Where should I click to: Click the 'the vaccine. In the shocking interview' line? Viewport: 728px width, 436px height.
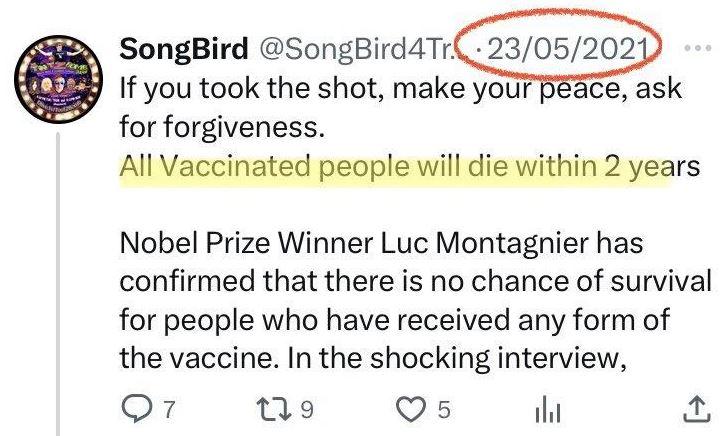373,358
